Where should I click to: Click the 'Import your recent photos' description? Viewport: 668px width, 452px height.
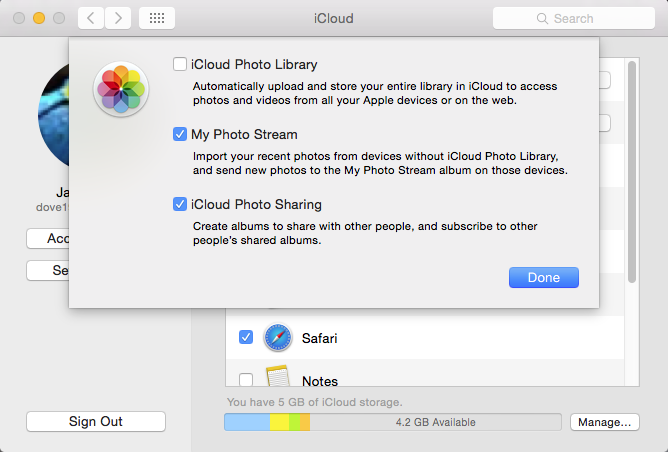(x=380, y=163)
